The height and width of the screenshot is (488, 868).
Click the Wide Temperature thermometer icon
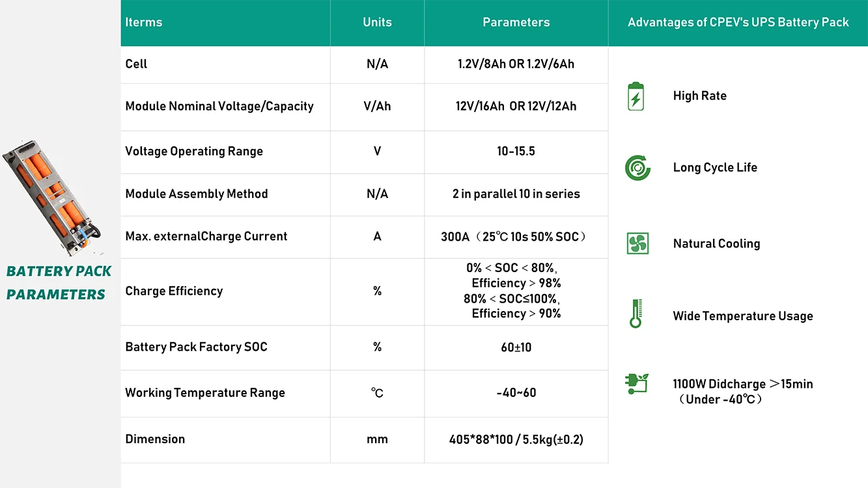point(636,314)
